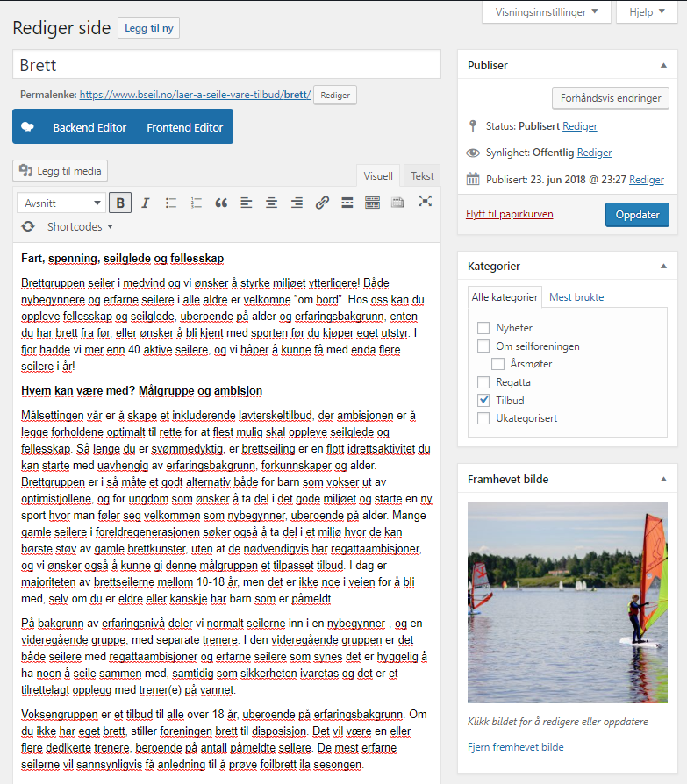Open the Shortcodes dropdown
This screenshot has height=784, width=687.
point(80,226)
